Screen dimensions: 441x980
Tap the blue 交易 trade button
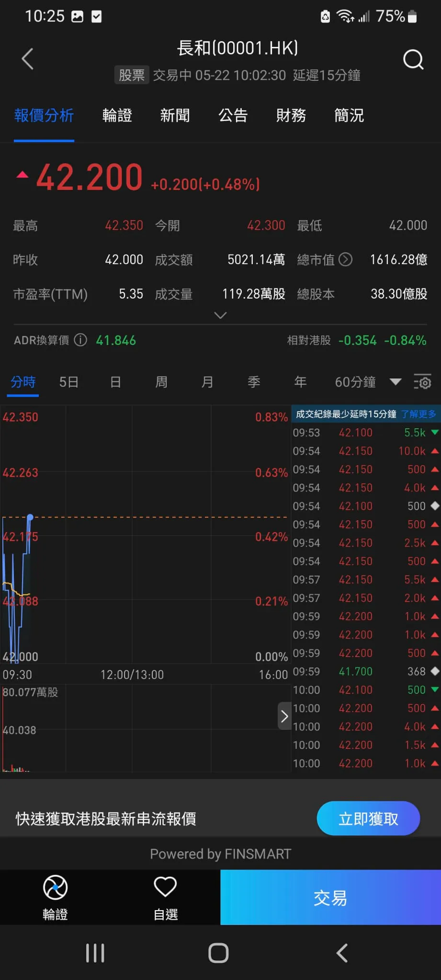(x=330, y=898)
